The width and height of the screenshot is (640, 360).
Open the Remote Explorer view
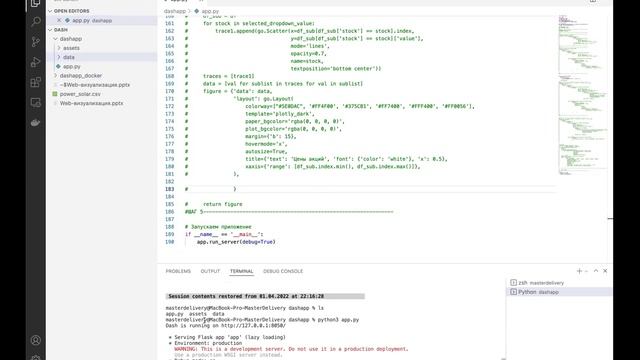pos(36,102)
